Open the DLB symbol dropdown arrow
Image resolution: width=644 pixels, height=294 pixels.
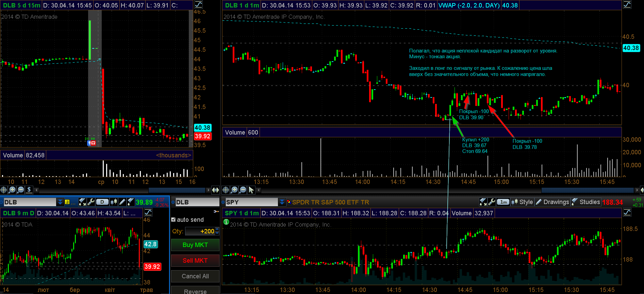click(60, 202)
